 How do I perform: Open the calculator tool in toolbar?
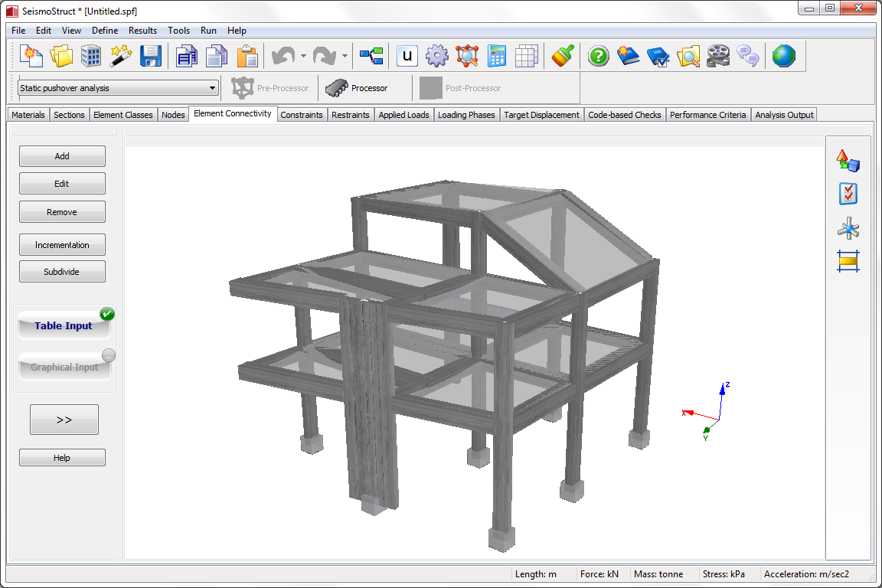496,56
